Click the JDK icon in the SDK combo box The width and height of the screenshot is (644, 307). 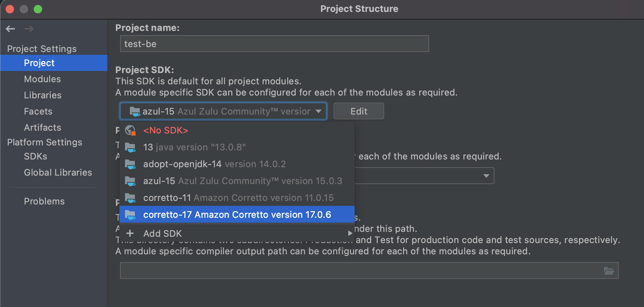(135, 111)
